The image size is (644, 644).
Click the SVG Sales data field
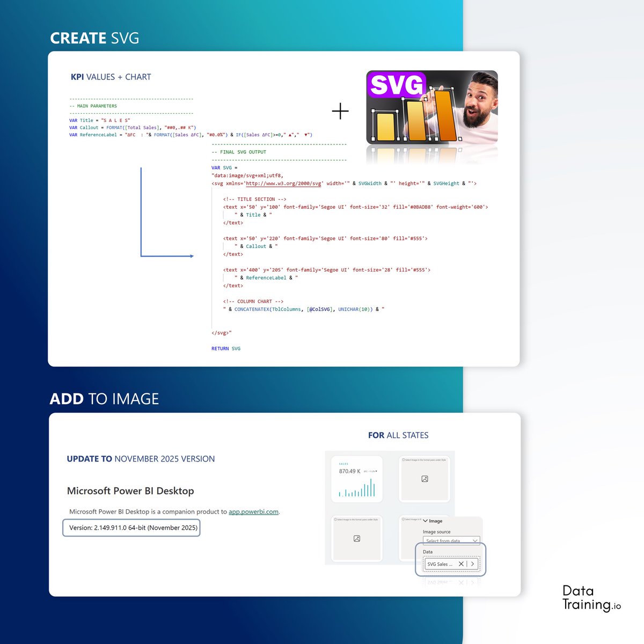coord(451,564)
